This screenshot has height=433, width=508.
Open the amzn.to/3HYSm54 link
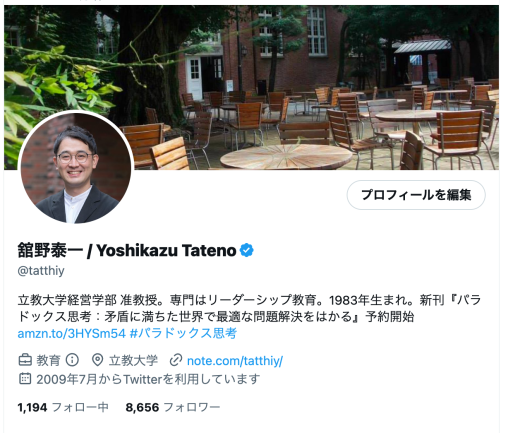pos(71,333)
